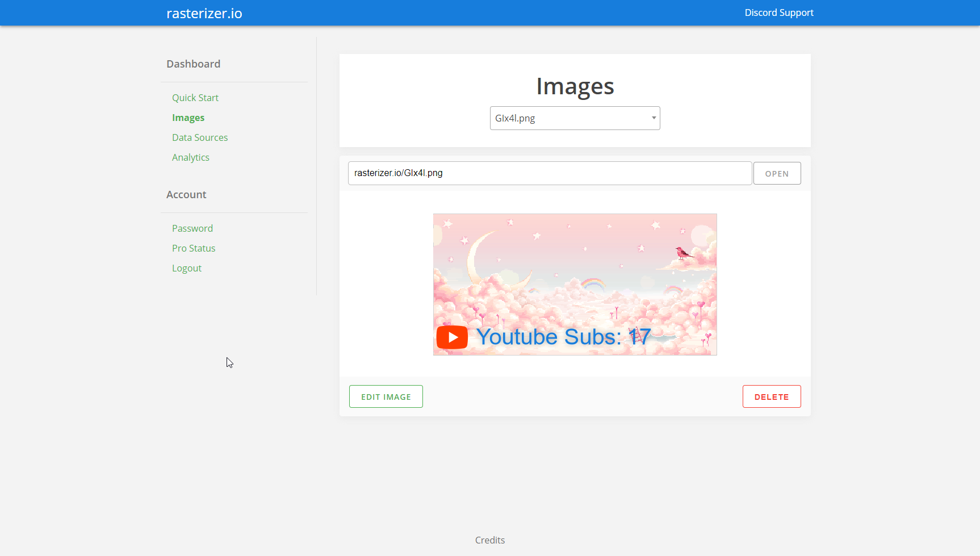This screenshot has width=980, height=556.
Task: Open Discord Support
Action: pyautogui.click(x=778, y=12)
